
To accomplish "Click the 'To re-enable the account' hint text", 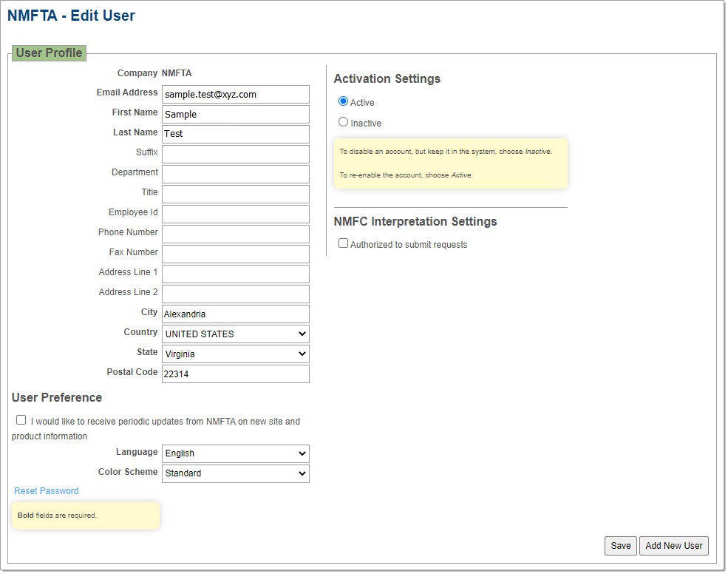I will tap(406, 175).
